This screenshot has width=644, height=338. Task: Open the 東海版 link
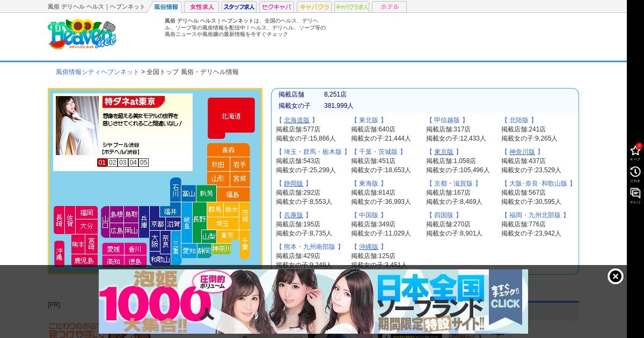click(x=369, y=183)
